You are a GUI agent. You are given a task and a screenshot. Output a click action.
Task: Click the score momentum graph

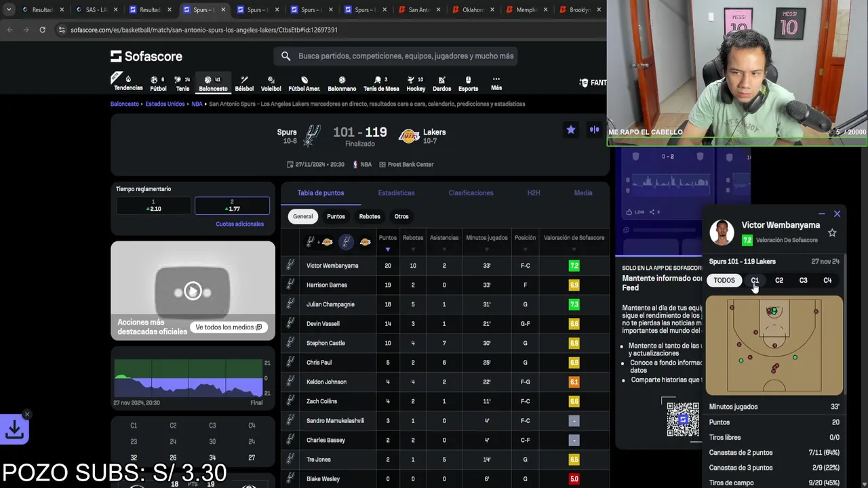(x=189, y=379)
